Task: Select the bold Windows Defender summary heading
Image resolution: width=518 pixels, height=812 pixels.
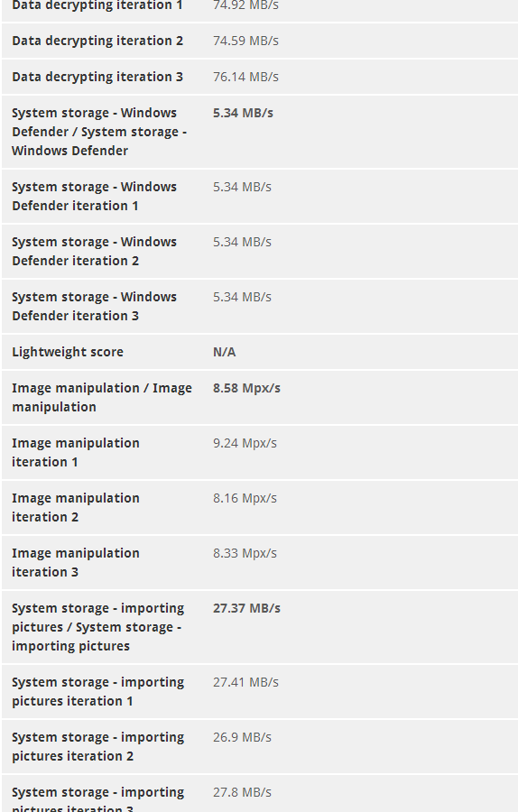Action: [x=99, y=132]
